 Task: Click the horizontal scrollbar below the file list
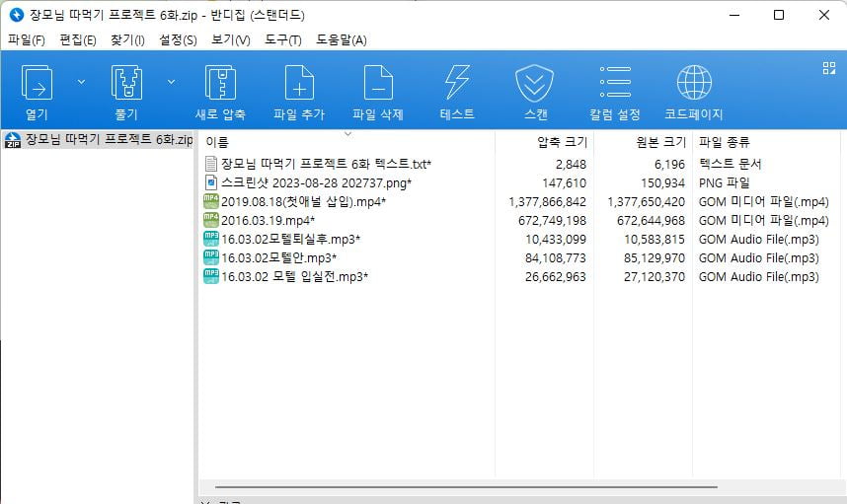click(466, 486)
